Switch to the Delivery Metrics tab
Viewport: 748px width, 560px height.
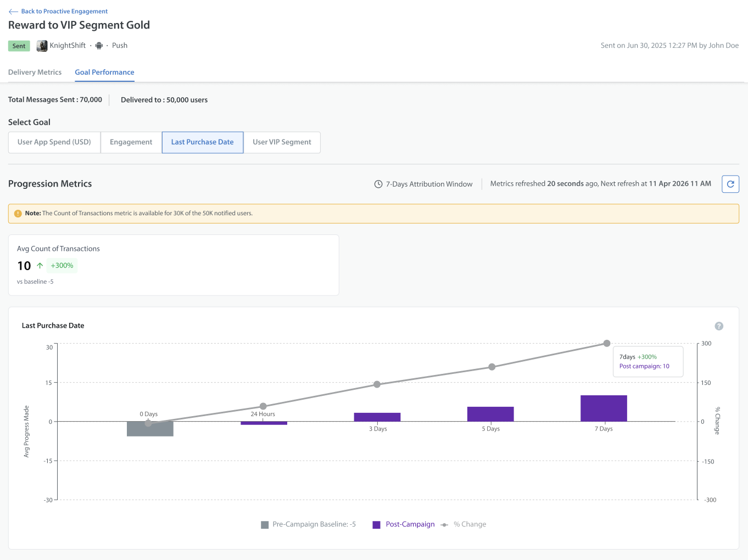(x=35, y=72)
